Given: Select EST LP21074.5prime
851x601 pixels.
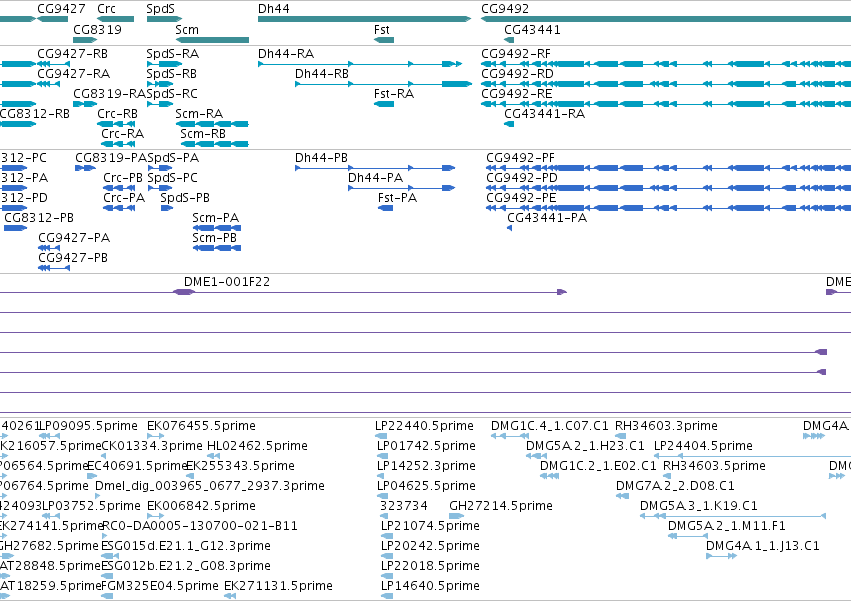Looking at the screenshot, I should (x=386, y=536).
